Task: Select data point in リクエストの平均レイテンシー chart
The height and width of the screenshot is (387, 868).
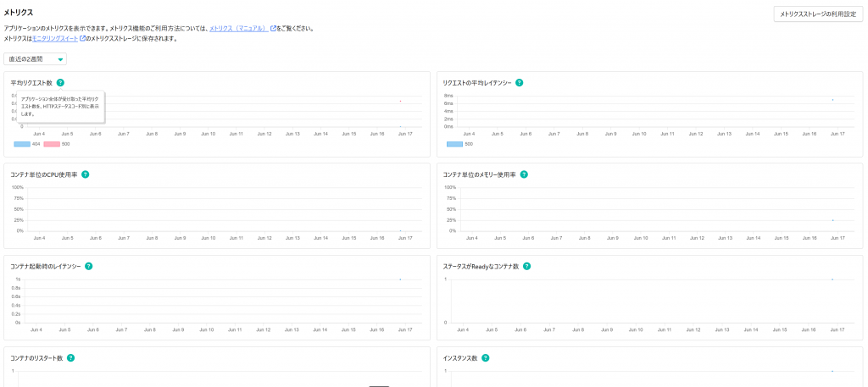Action: (832, 100)
